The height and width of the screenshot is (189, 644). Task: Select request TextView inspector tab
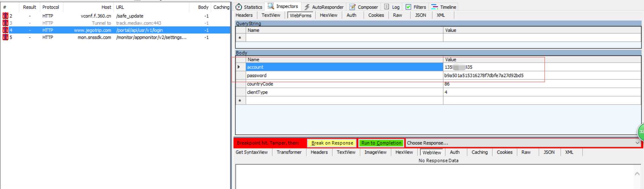pyautogui.click(x=271, y=15)
